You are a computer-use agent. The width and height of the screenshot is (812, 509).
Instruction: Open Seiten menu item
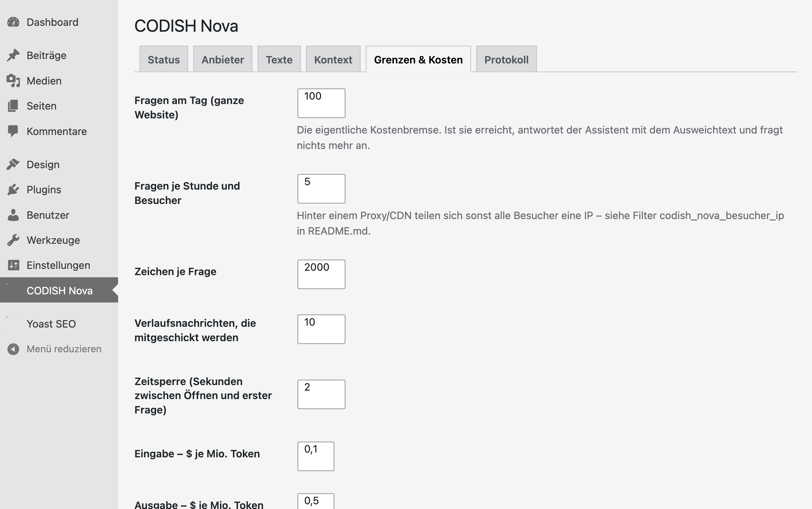[59, 106]
